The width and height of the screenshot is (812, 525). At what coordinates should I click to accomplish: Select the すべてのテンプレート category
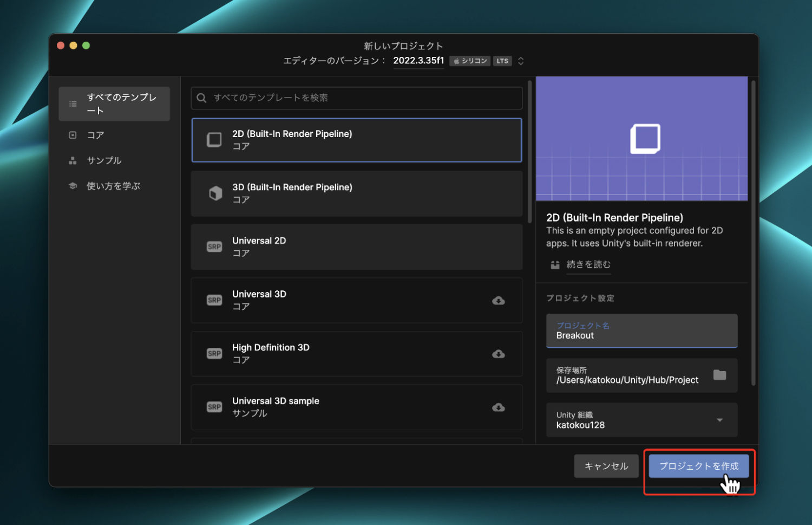coord(114,104)
